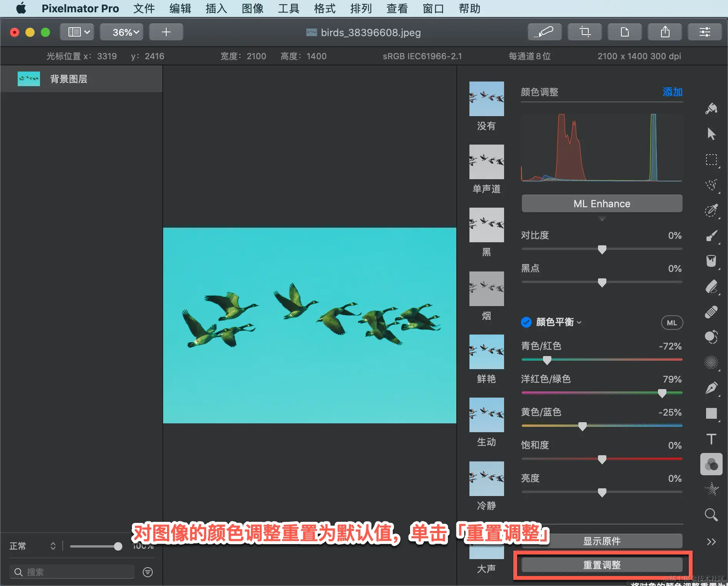The width and height of the screenshot is (728, 586).
Task: Select the Paint brush tool
Action: (711, 236)
